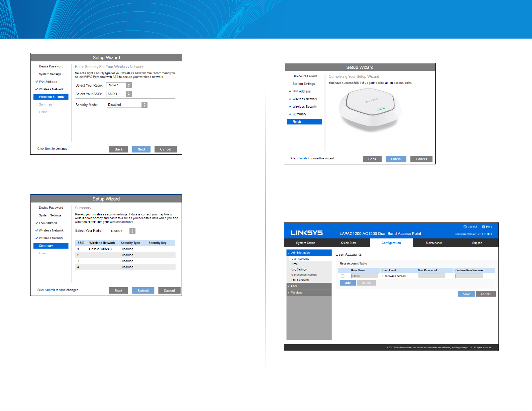Screen dimensions: 532x411
Task: Open the System Status tab
Action: coord(305,243)
